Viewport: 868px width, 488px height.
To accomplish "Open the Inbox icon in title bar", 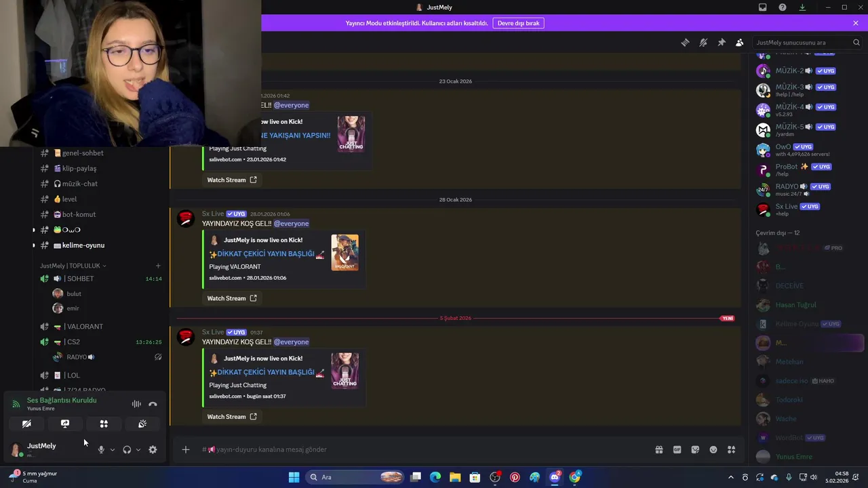I will coord(763,7).
